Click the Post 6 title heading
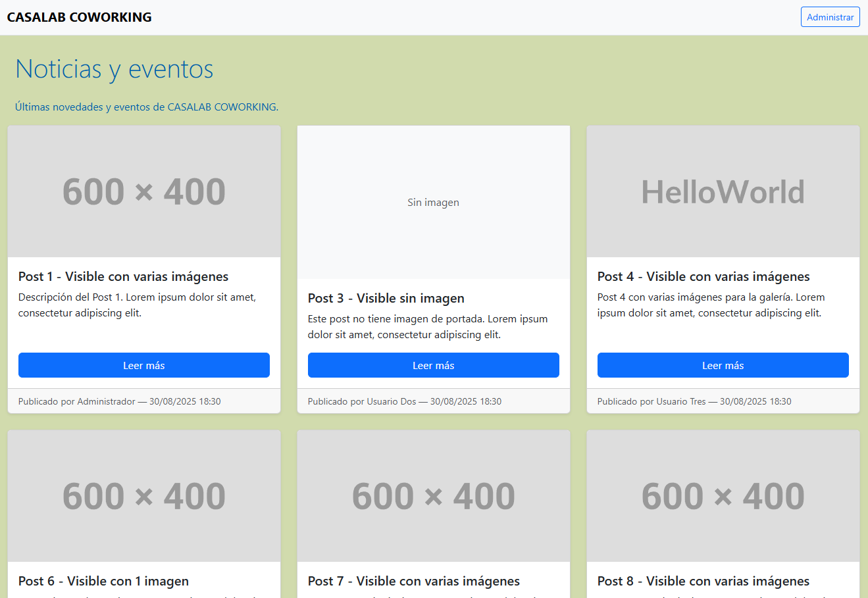Viewport: 868px width, 598px height. (103, 581)
